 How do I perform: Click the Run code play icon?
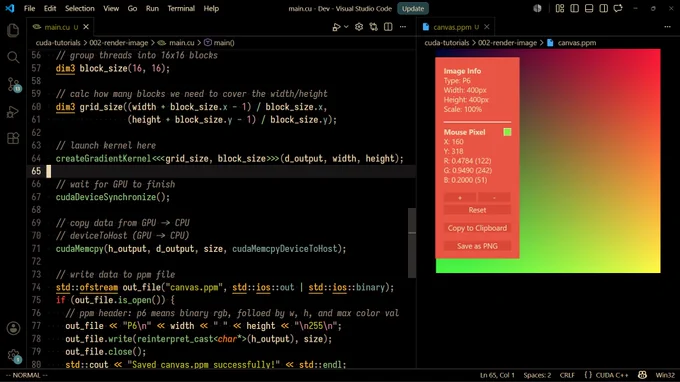[x=336, y=27]
